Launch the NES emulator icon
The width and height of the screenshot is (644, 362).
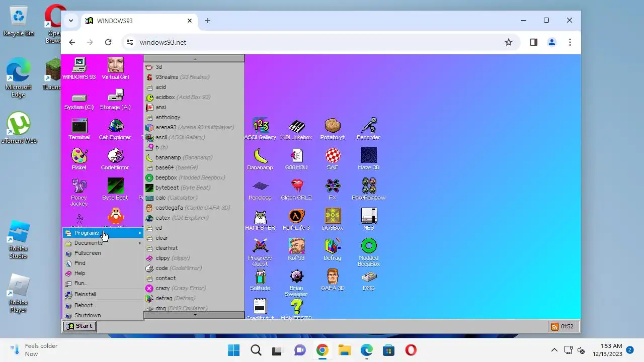pos(369,220)
